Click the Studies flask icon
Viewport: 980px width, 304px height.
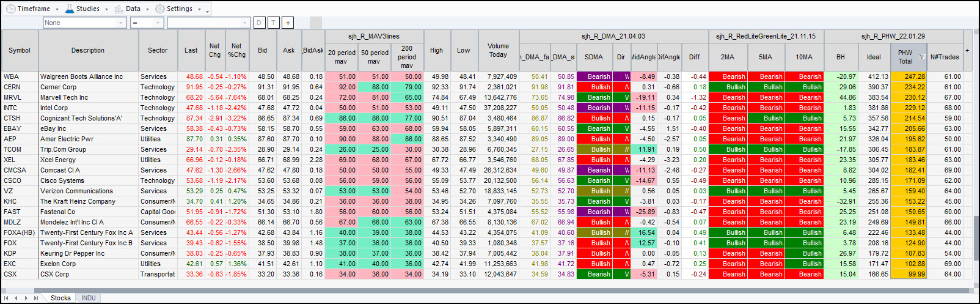pyautogui.click(x=69, y=9)
